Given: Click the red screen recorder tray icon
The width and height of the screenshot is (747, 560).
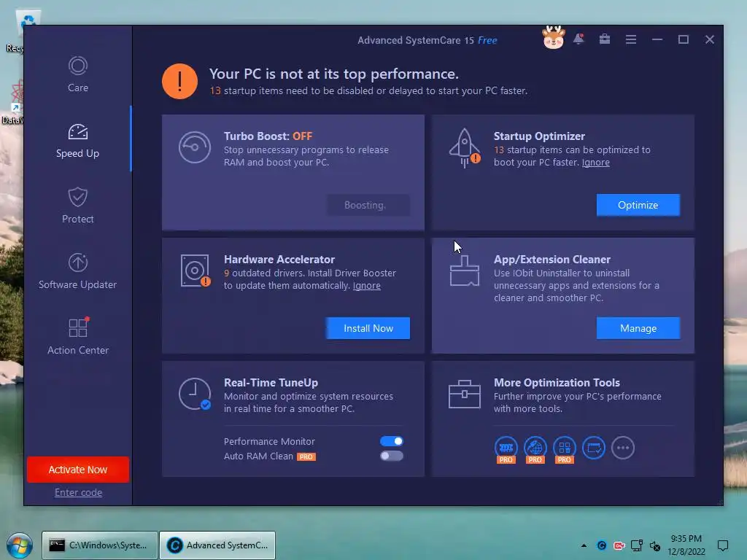Looking at the screenshot, I should click(x=619, y=545).
